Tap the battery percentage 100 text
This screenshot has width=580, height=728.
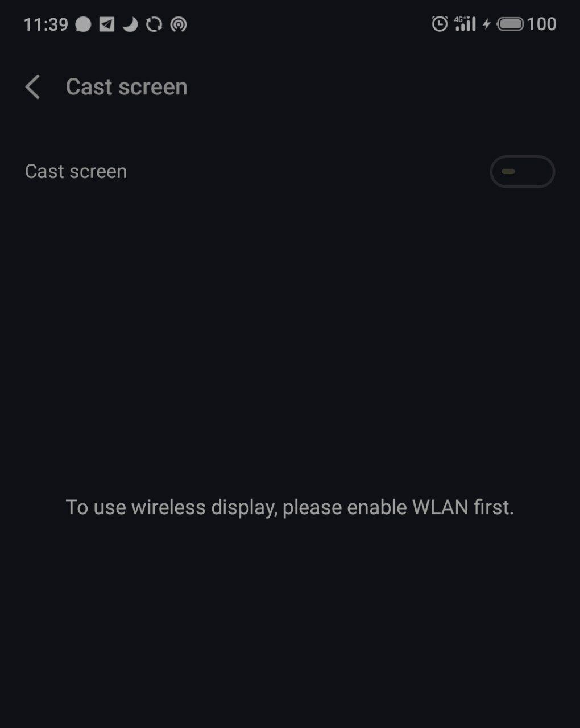click(541, 24)
